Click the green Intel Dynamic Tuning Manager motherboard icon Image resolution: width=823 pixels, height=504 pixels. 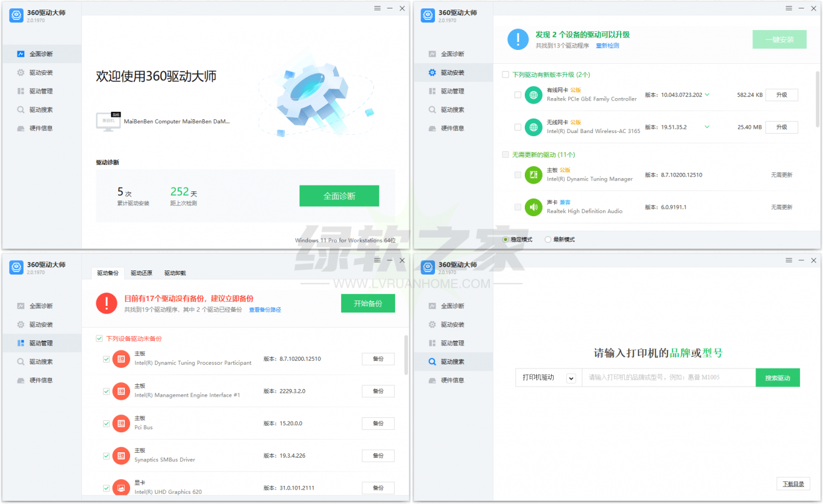pyautogui.click(x=533, y=175)
